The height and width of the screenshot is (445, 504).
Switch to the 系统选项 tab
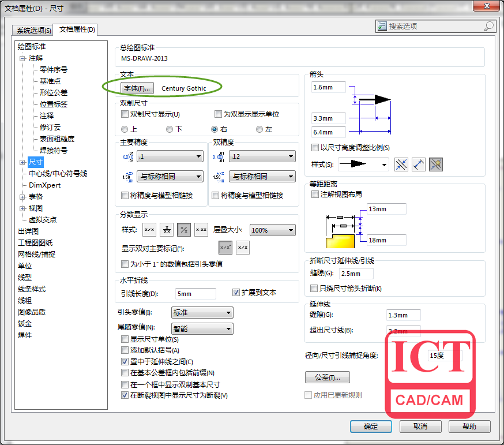click(x=33, y=30)
